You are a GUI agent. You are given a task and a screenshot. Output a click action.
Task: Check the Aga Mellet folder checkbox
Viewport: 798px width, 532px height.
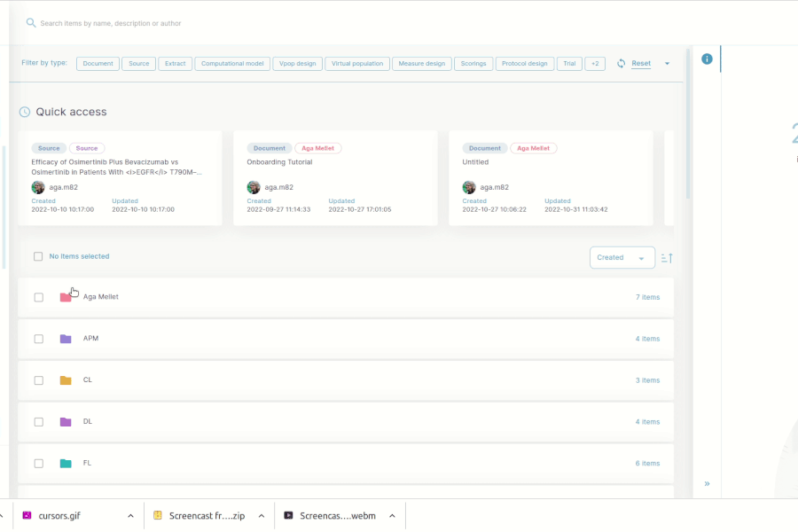38,297
